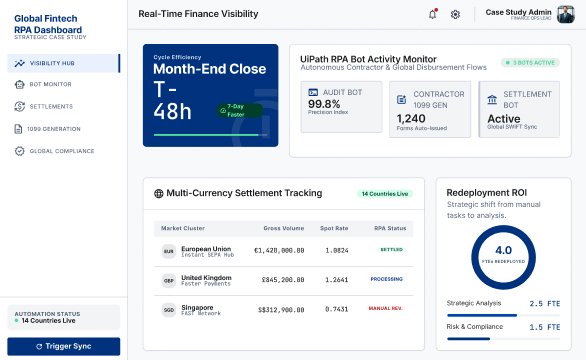The image size is (586, 360).
Task: Open 1099 Generation page
Action: point(64,129)
